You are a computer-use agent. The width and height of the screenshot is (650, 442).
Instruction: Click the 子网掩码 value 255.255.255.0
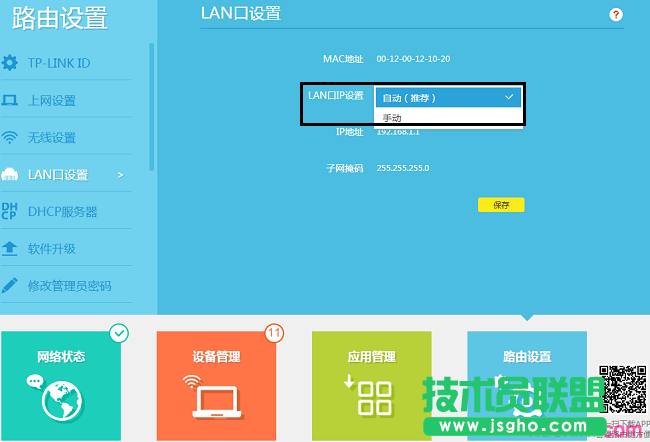coord(403,168)
